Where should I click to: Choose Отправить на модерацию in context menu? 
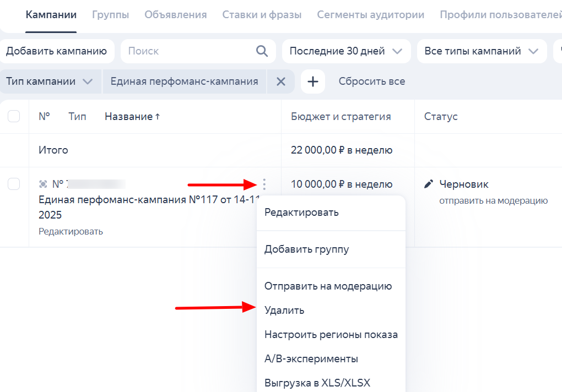(x=328, y=286)
